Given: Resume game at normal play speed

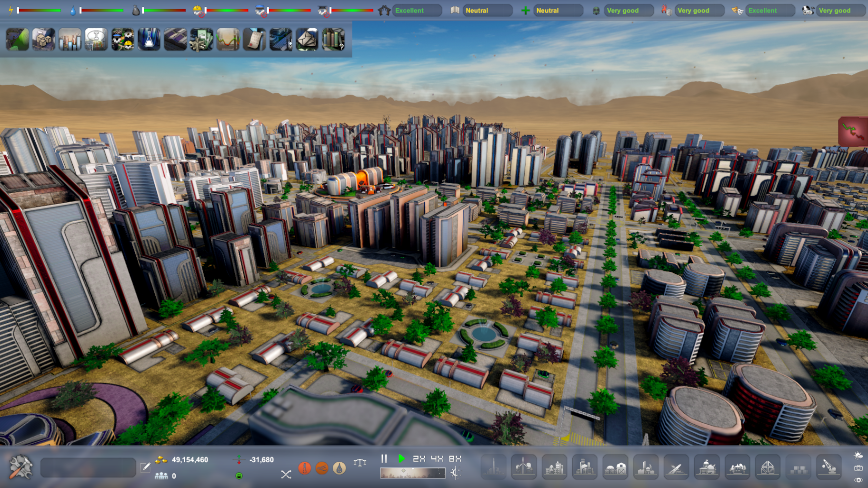Looking at the screenshot, I should (401, 458).
